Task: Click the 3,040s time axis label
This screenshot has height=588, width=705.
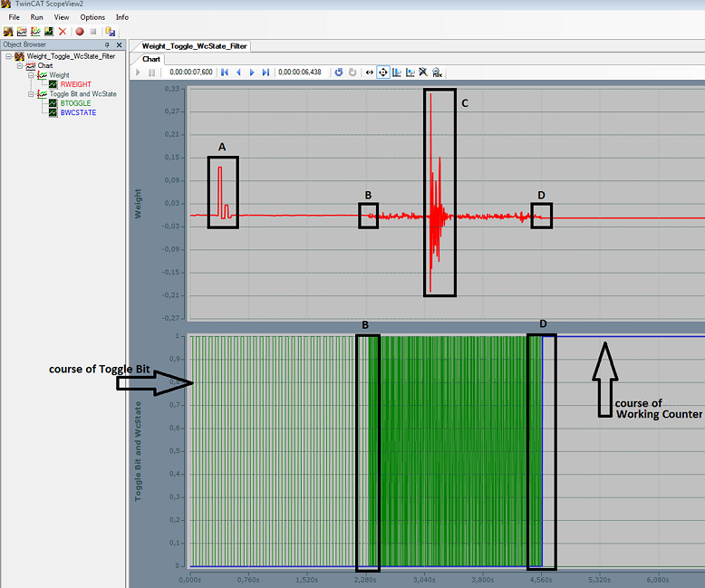Action: (x=424, y=580)
